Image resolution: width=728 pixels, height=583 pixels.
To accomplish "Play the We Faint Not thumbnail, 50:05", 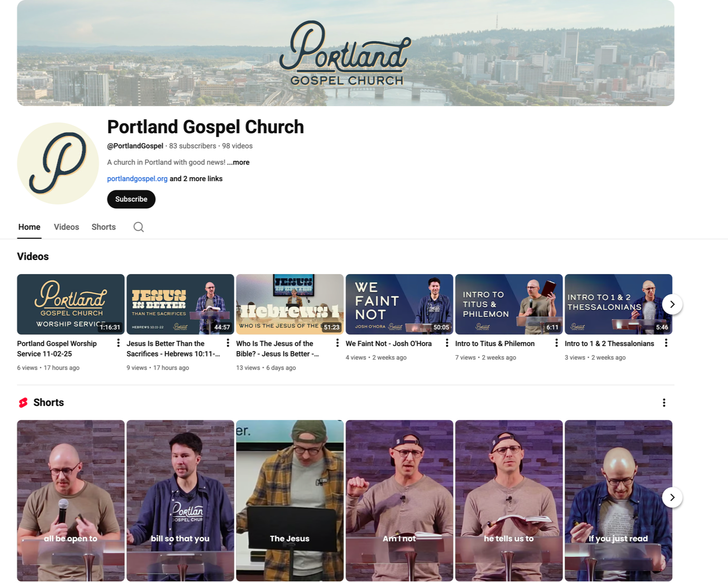I will [x=399, y=304].
